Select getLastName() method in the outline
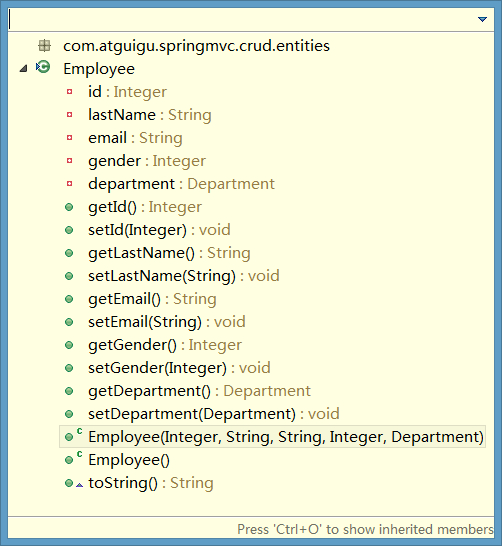502x546 pixels. click(169, 253)
